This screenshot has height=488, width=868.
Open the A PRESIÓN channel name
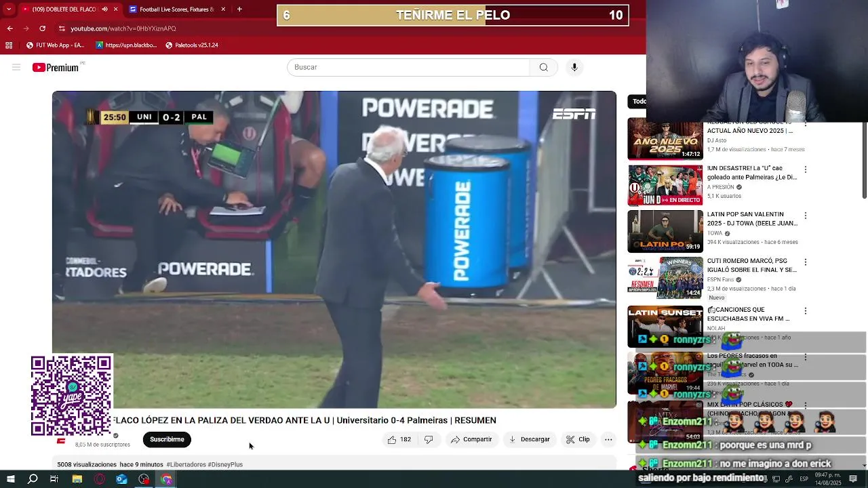(x=721, y=187)
